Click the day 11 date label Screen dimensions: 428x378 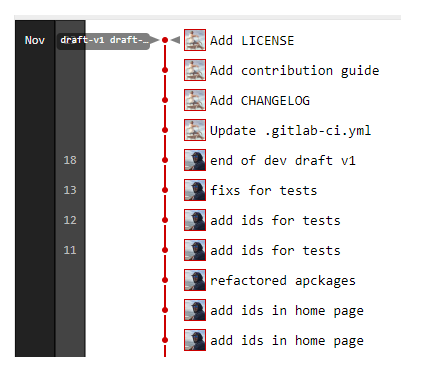(70, 250)
